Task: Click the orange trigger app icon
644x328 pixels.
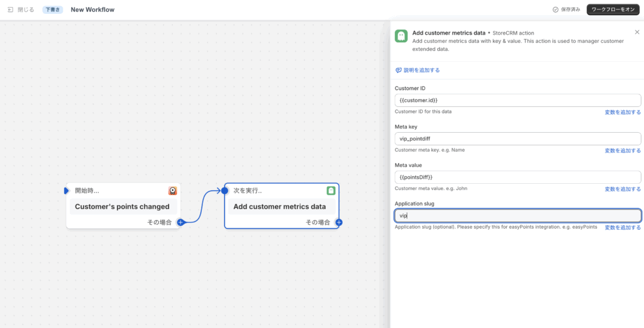Action: [172, 191]
